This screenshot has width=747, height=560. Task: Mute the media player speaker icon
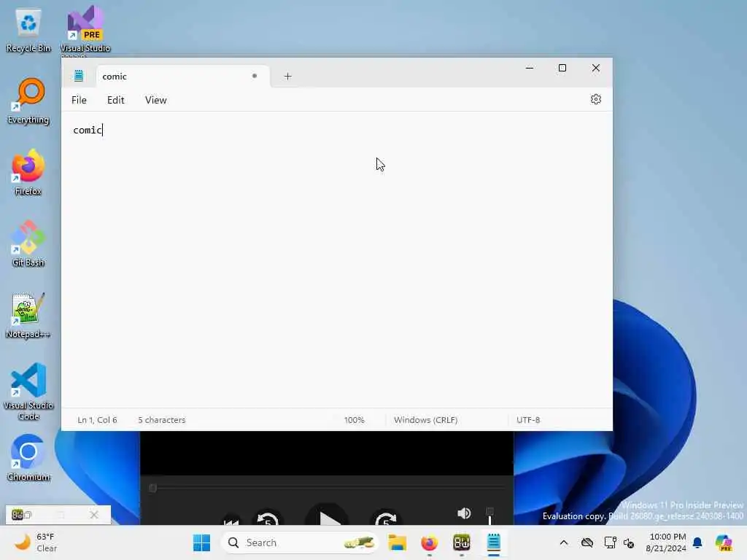pyautogui.click(x=464, y=513)
